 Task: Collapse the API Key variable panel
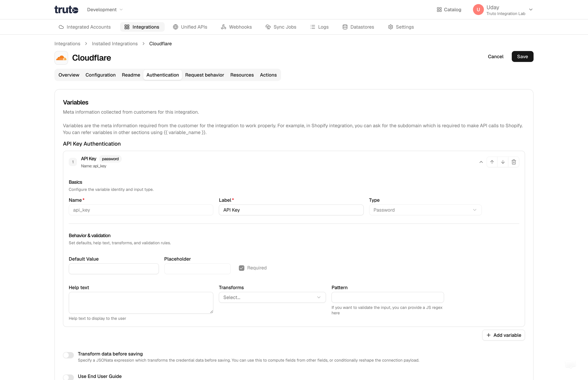(x=481, y=162)
